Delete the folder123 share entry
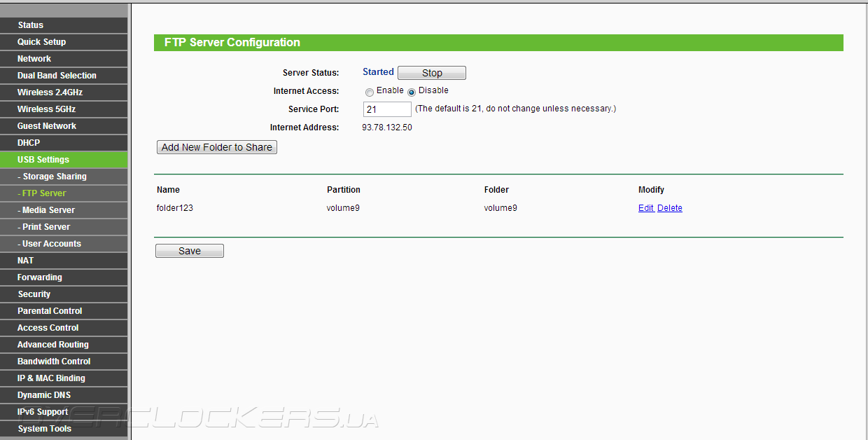The width and height of the screenshot is (868, 440). click(x=670, y=208)
